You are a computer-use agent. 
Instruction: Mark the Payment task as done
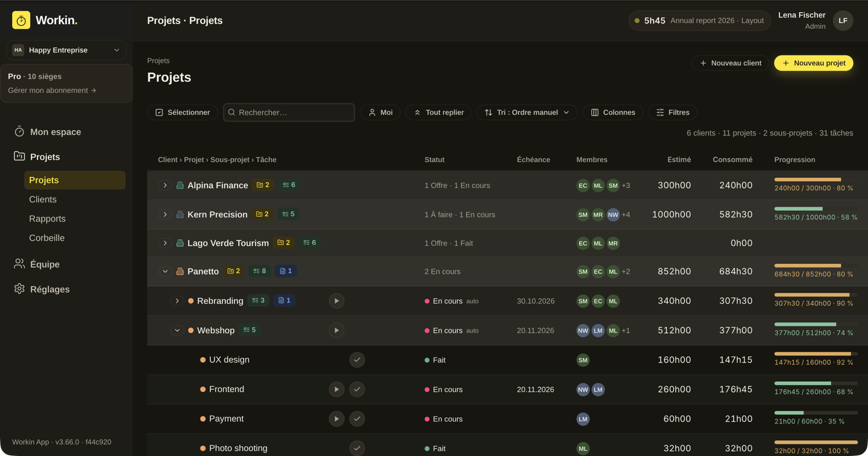[357, 419]
